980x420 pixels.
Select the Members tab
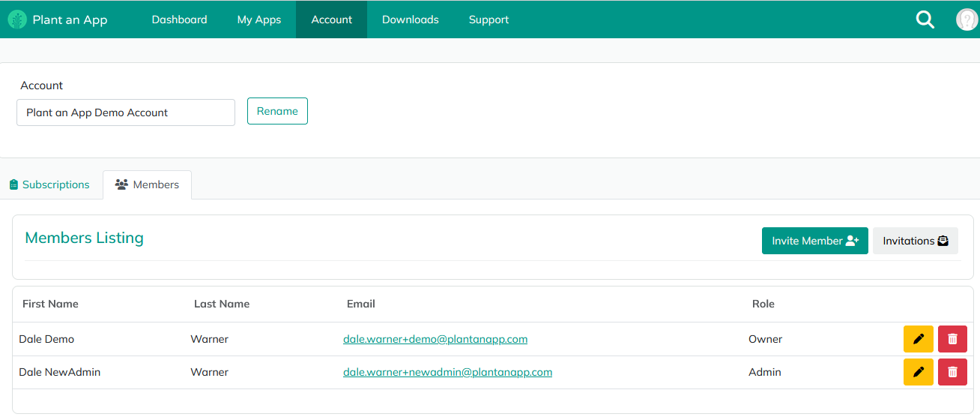click(148, 184)
